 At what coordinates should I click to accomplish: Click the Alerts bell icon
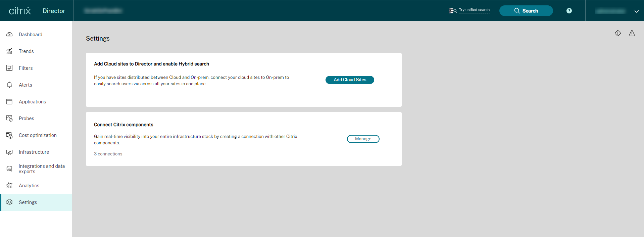[9, 85]
